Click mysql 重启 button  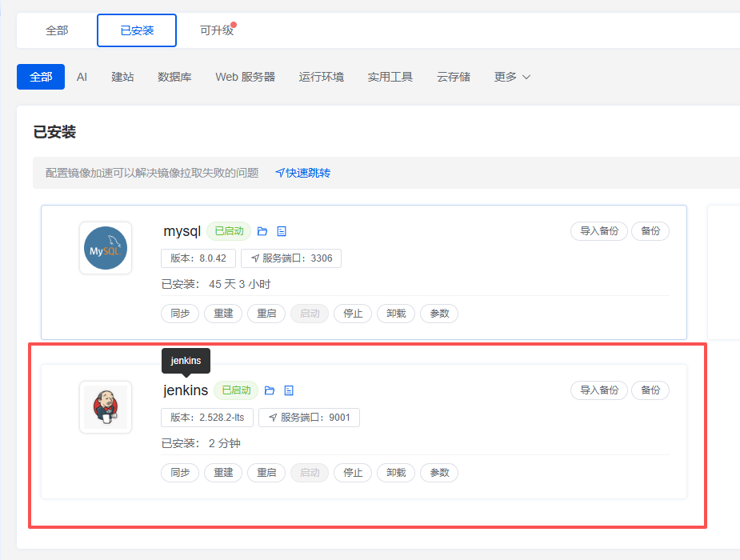coord(266,314)
